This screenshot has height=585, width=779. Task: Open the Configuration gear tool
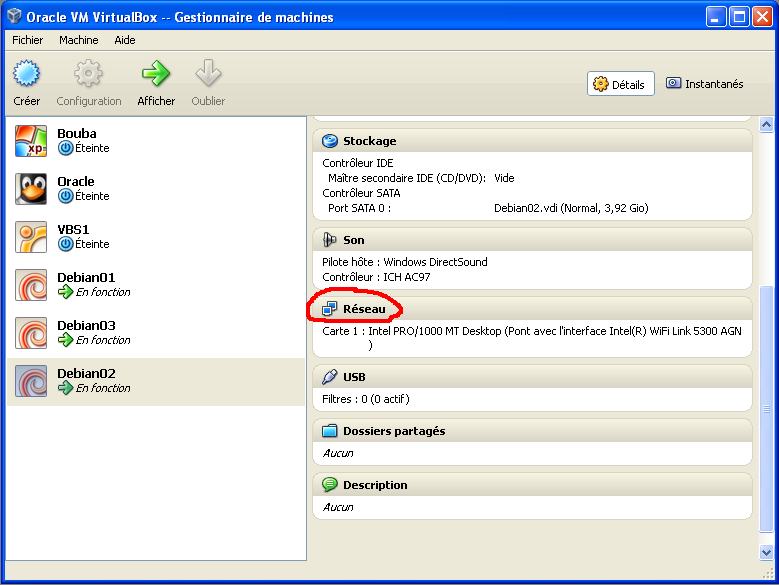(x=88, y=73)
